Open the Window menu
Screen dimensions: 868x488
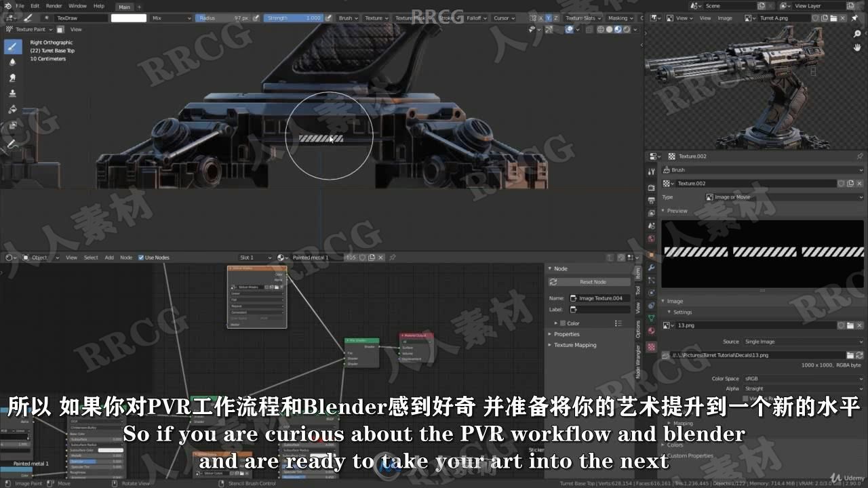pos(77,6)
